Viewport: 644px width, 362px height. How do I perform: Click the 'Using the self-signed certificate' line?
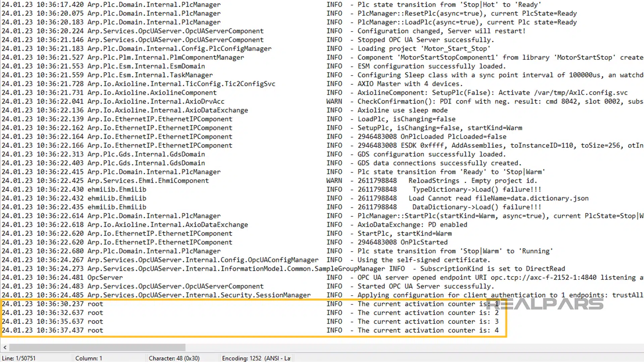(x=423, y=260)
